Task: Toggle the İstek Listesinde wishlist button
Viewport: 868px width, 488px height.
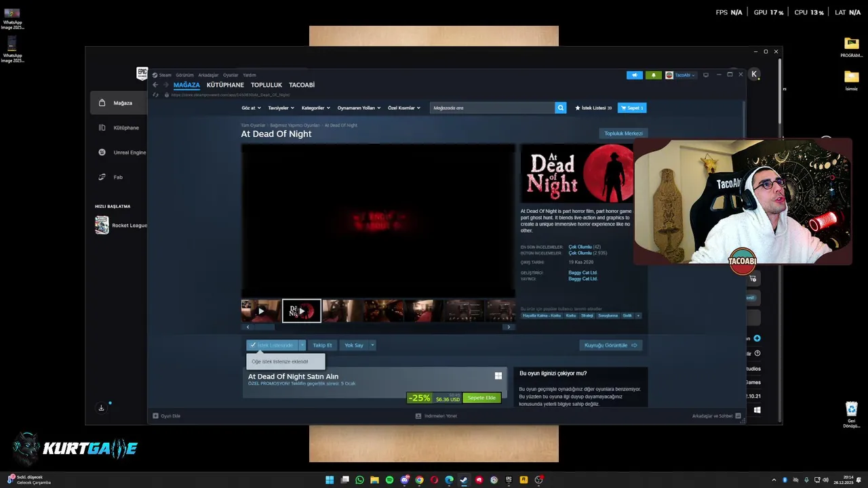Action: pyautogui.click(x=272, y=345)
